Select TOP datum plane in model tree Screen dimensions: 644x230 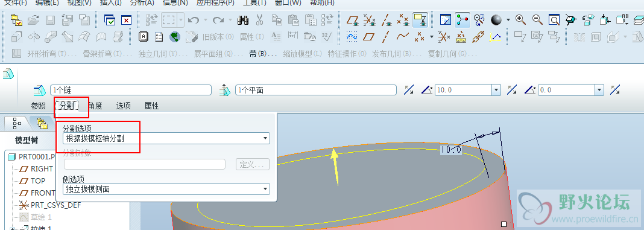[33, 180]
